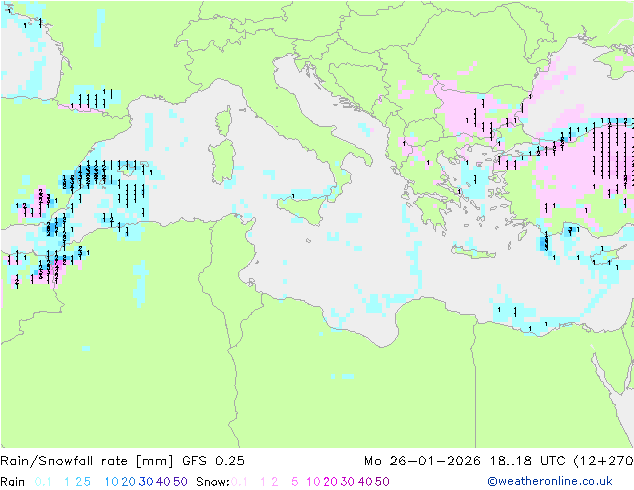Select the Snow legend value 20

tap(330, 482)
